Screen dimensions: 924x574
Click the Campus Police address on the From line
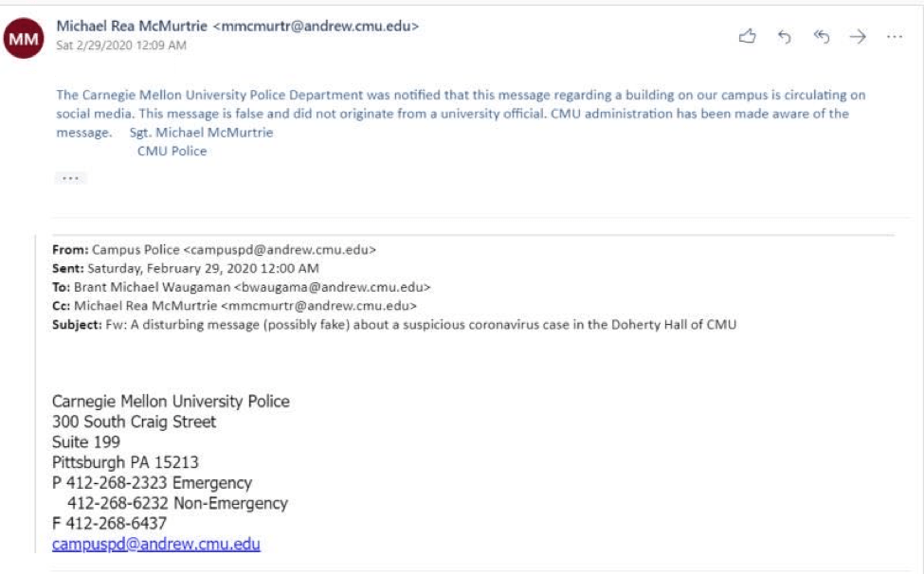(x=234, y=250)
